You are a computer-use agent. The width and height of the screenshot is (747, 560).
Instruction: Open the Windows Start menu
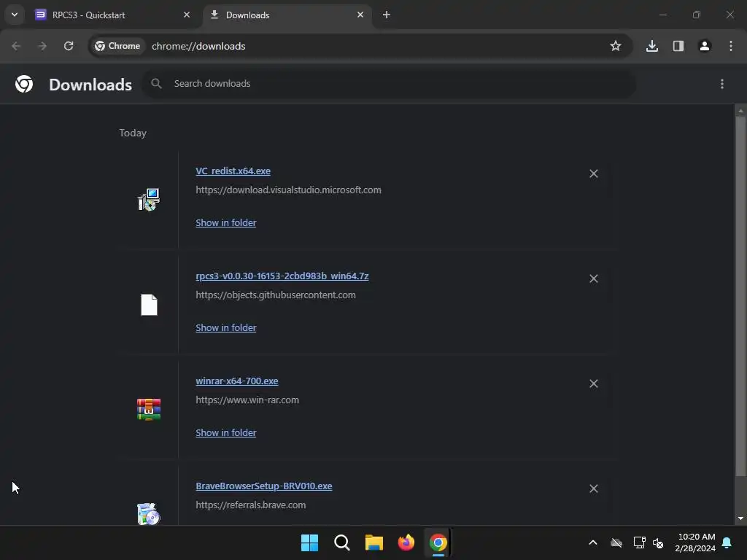click(x=309, y=542)
